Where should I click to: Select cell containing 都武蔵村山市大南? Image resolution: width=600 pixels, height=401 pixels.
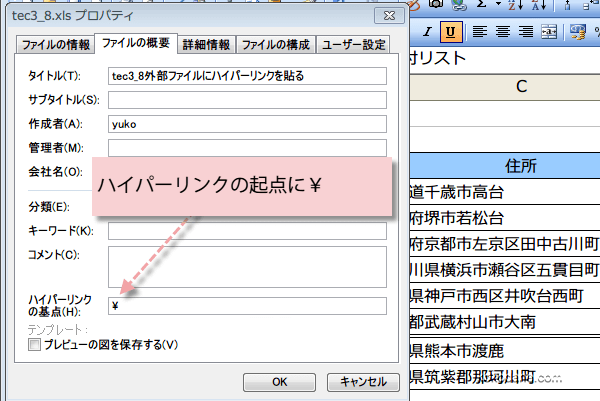click(505, 322)
